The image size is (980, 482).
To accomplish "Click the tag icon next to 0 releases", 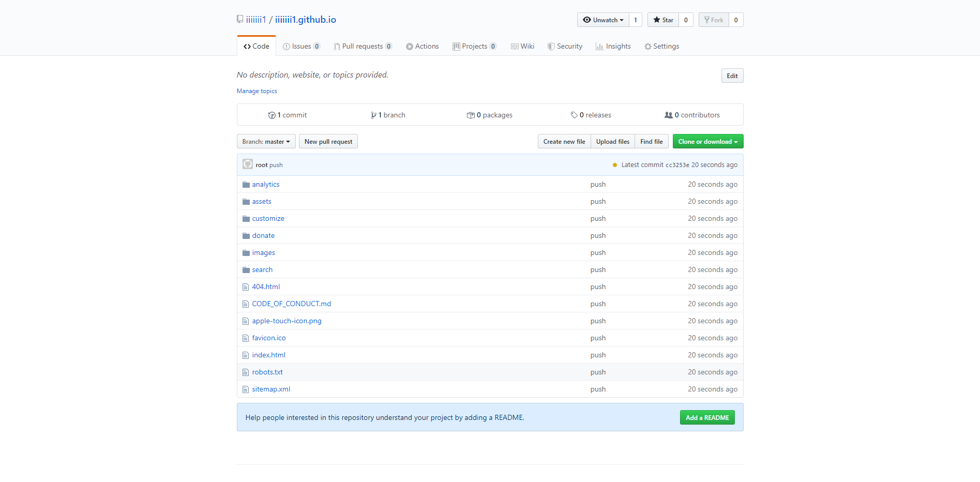I will (x=574, y=115).
